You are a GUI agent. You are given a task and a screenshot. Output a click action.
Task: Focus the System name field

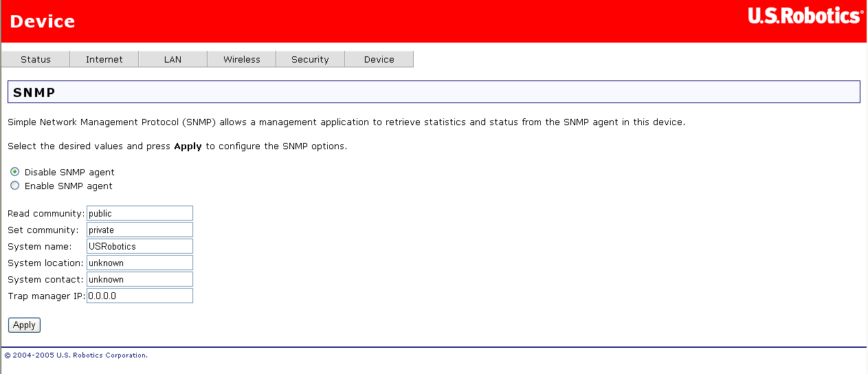pyautogui.click(x=140, y=246)
